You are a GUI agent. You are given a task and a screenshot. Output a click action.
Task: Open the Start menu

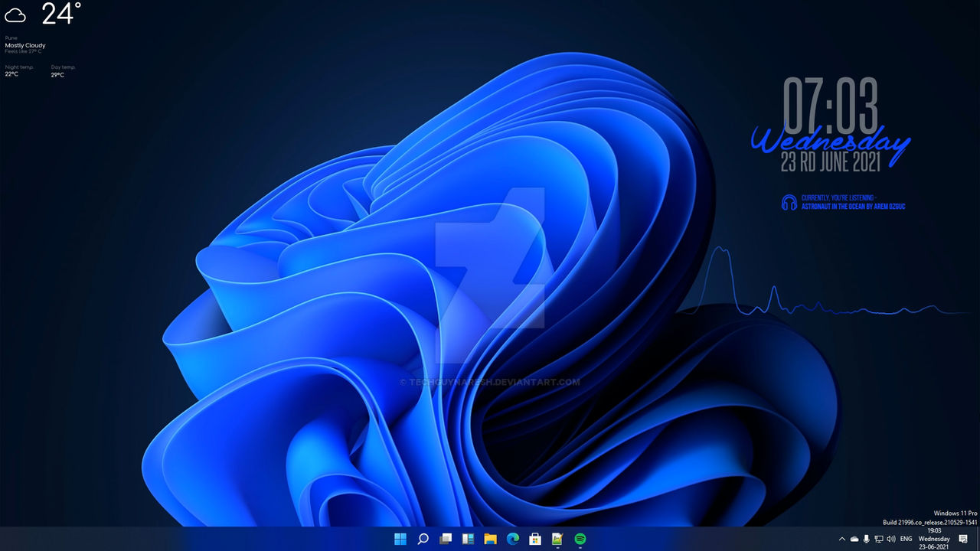400,539
